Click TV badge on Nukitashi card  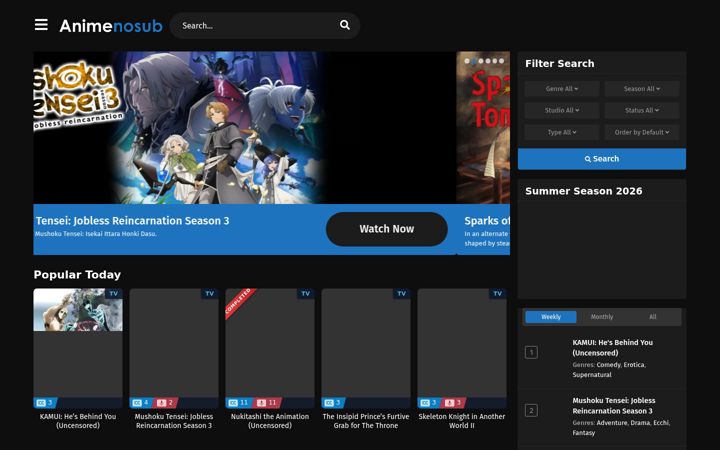click(x=305, y=293)
